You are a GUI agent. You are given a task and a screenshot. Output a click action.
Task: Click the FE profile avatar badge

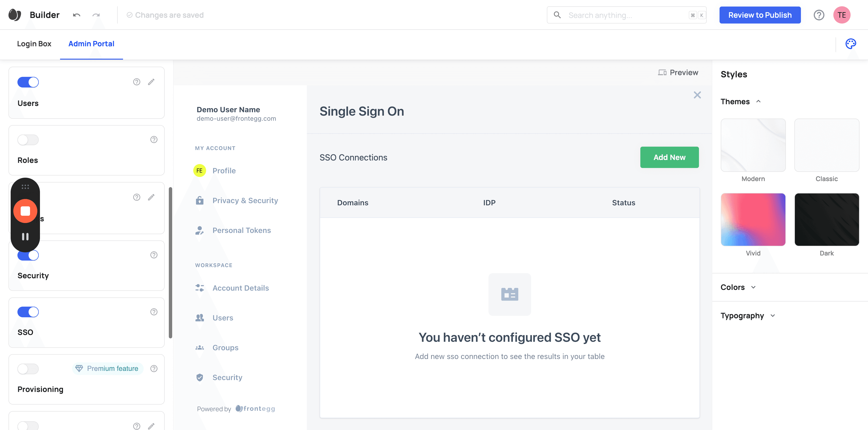click(x=200, y=170)
